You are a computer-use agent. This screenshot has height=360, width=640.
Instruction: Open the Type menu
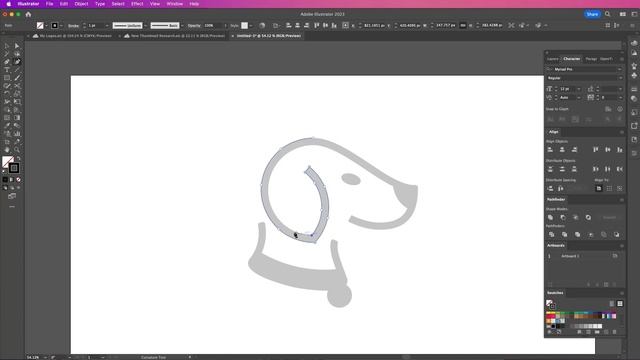100,4
